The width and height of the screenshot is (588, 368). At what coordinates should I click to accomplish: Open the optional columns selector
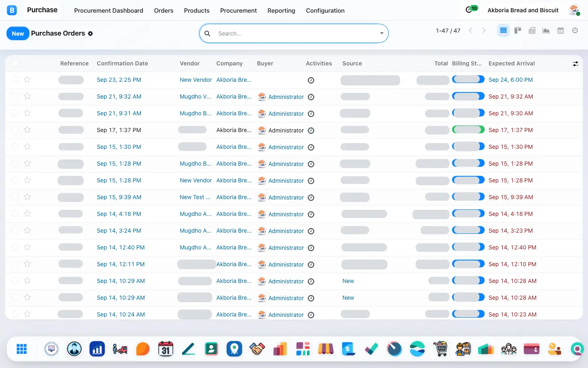click(x=575, y=63)
